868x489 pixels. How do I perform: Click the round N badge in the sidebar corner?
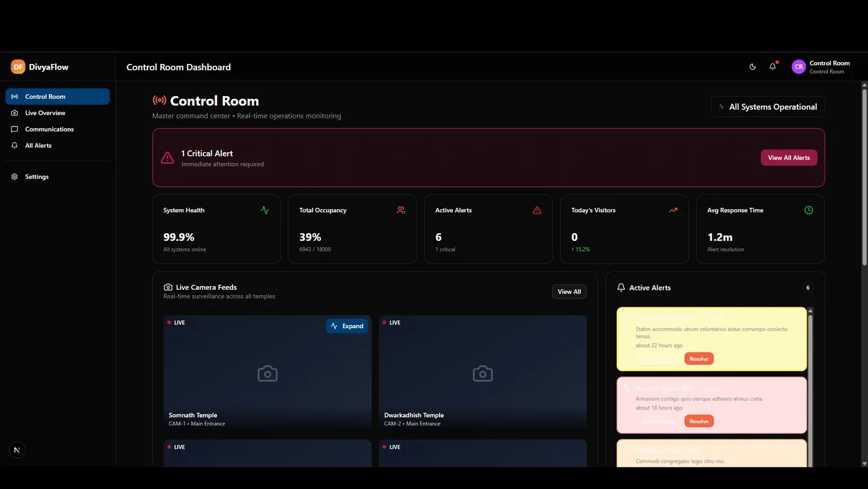point(17,450)
